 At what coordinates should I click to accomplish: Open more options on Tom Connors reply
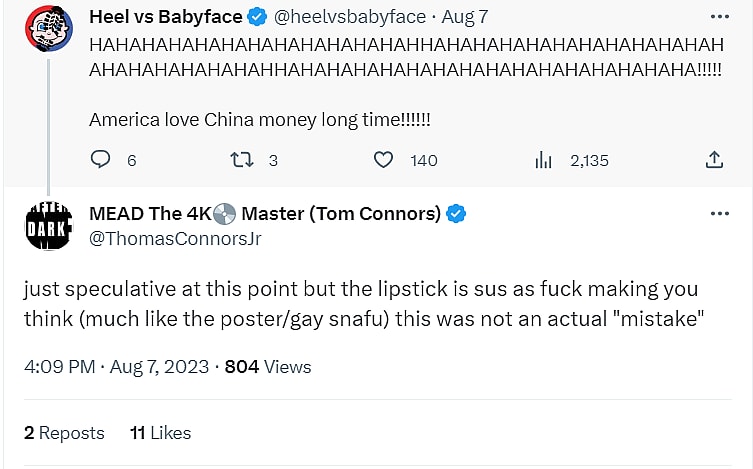719,214
